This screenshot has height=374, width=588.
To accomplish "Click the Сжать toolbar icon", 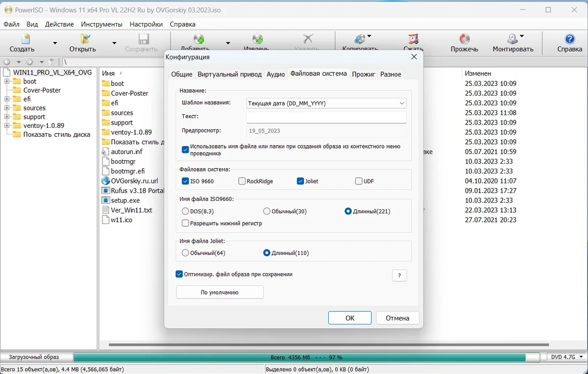I will [414, 39].
